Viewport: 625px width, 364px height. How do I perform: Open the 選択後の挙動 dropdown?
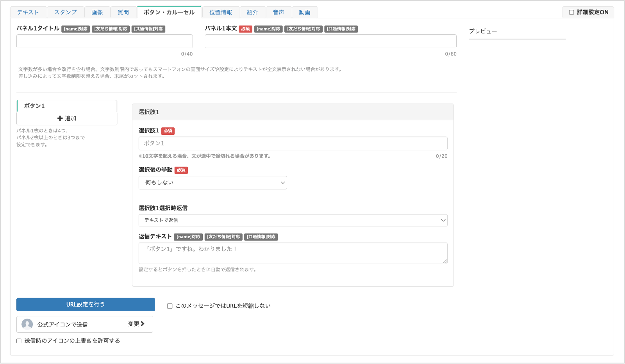coord(212,182)
